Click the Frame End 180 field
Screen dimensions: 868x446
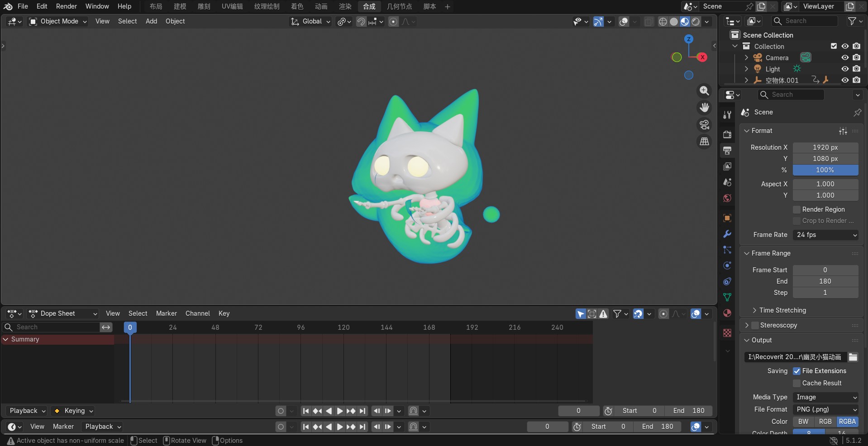pyautogui.click(x=825, y=281)
